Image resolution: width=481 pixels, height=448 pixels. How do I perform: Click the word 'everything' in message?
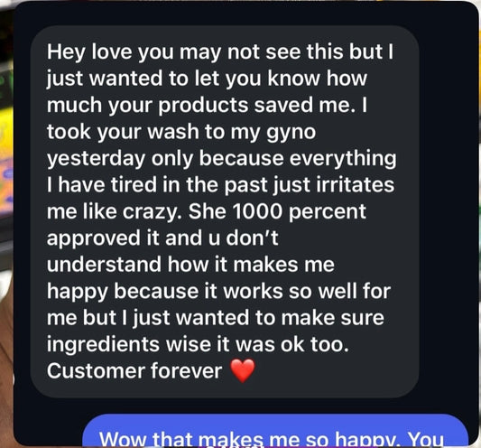click(x=343, y=159)
